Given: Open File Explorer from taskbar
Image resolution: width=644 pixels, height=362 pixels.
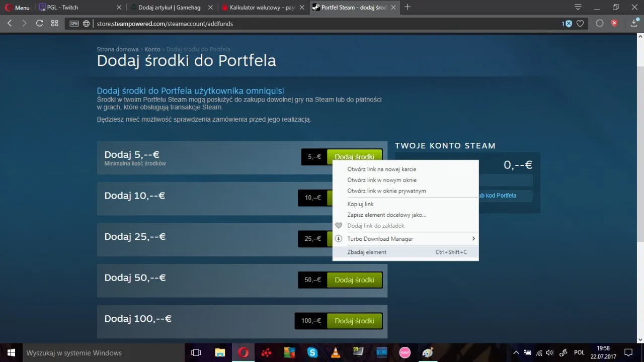Looking at the screenshot, I should click(x=220, y=353).
